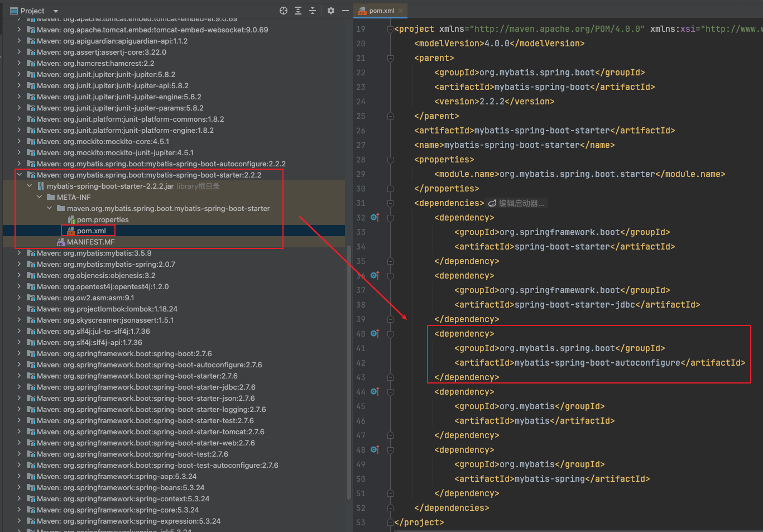Click line number 45 in gutter
The image size is (763, 532).
pos(361,406)
